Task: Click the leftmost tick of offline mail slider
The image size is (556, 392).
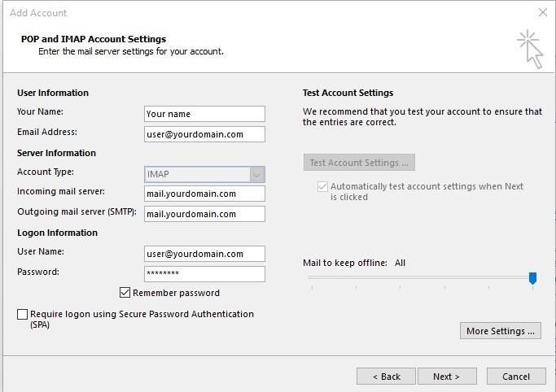Action: pos(312,289)
